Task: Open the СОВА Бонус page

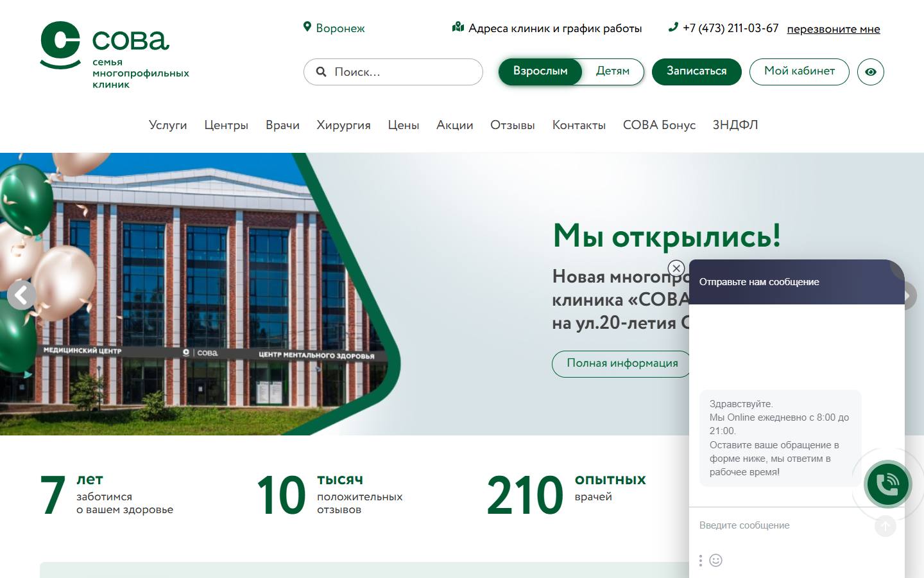Action: click(x=660, y=125)
